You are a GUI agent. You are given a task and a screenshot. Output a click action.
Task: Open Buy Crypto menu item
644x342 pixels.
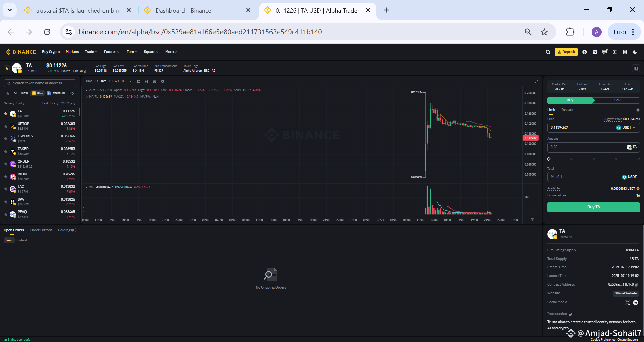point(51,52)
